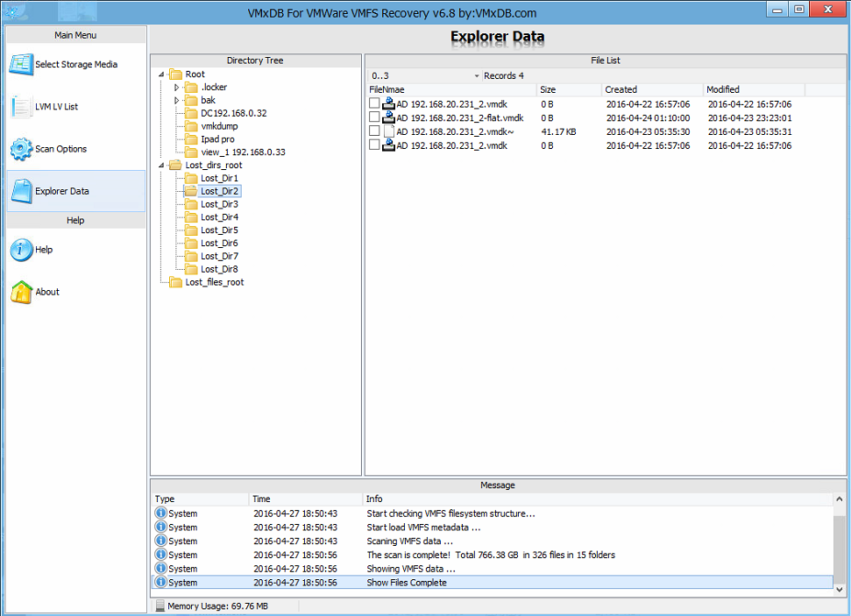
Task: Select Lost_Dir4 folder
Action: [x=219, y=217]
